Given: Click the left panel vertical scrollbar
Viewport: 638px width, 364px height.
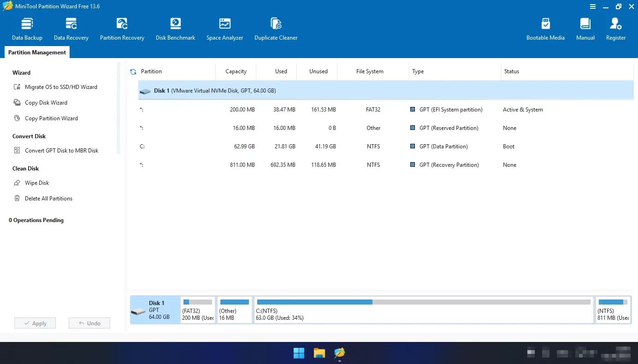Looking at the screenshot, I should point(118,108).
